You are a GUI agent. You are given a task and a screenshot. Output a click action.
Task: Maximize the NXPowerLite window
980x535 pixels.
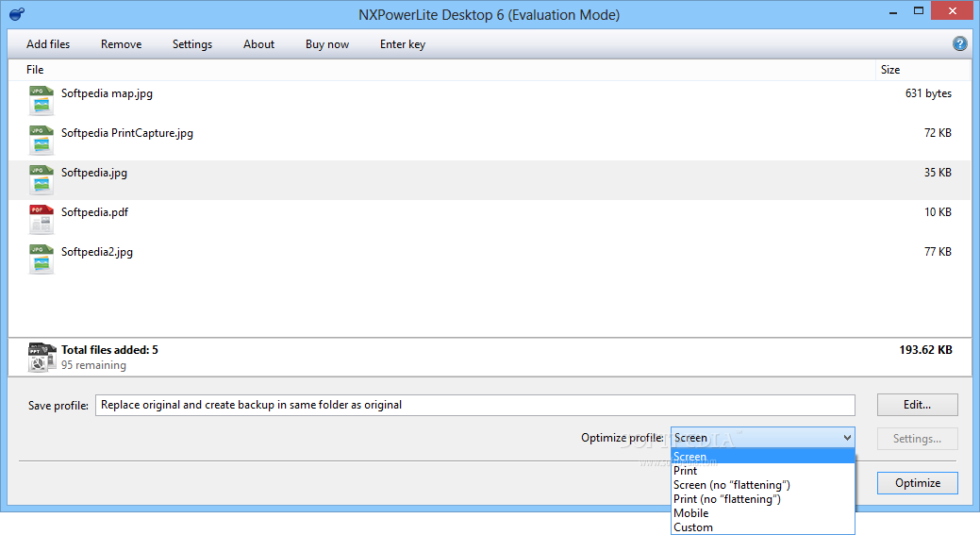click(x=918, y=10)
